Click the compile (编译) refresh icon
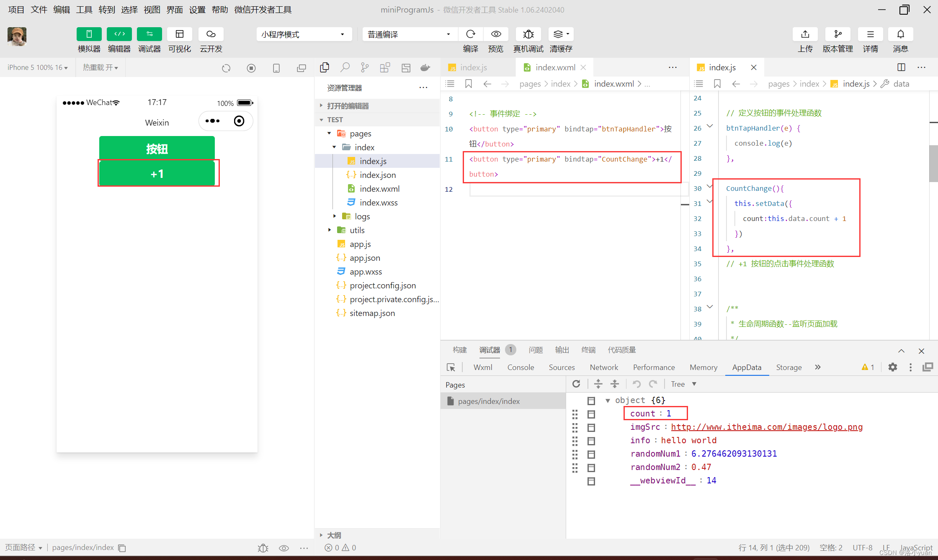The height and width of the screenshot is (560, 938). tap(471, 34)
